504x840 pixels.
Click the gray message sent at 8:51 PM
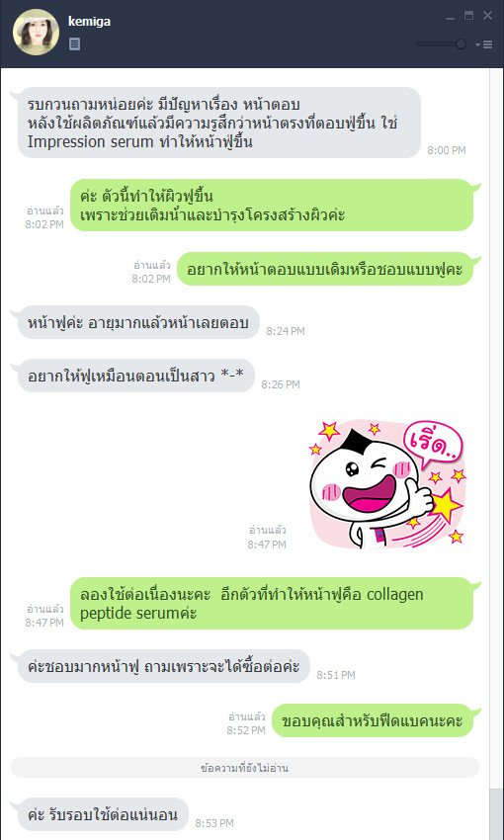pyautogui.click(x=163, y=666)
